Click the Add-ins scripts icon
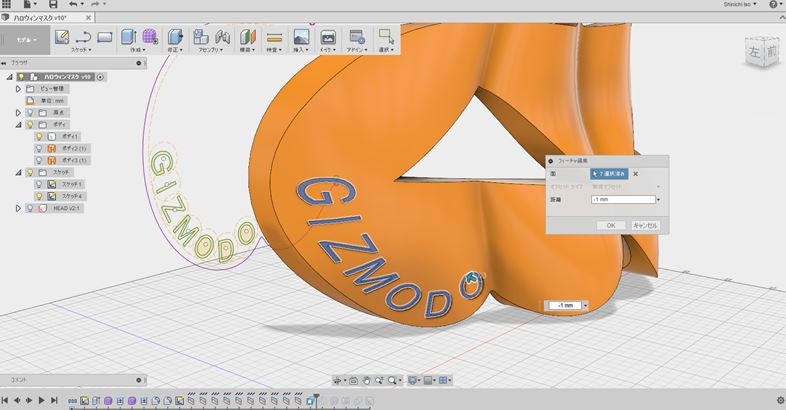 [357, 37]
